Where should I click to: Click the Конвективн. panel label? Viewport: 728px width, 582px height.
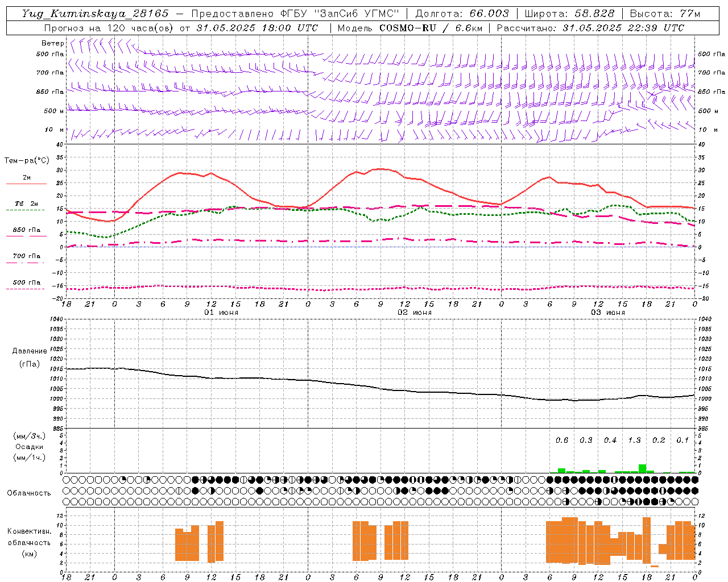(x=29, y=531)
